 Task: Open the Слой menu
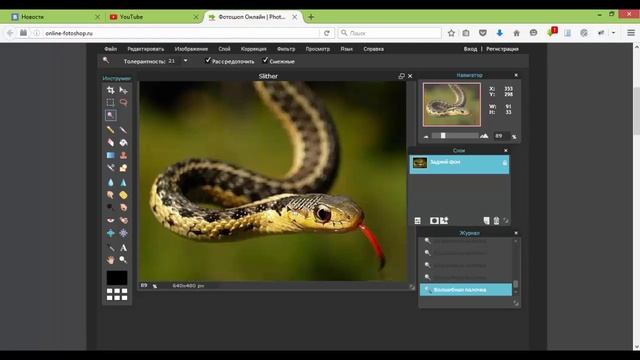tap(224, 49)
